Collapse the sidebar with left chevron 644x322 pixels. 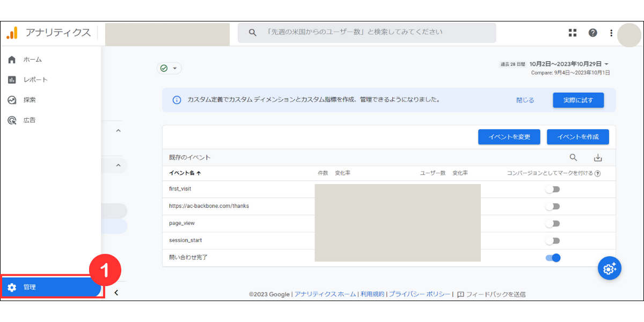coord(116,292)
